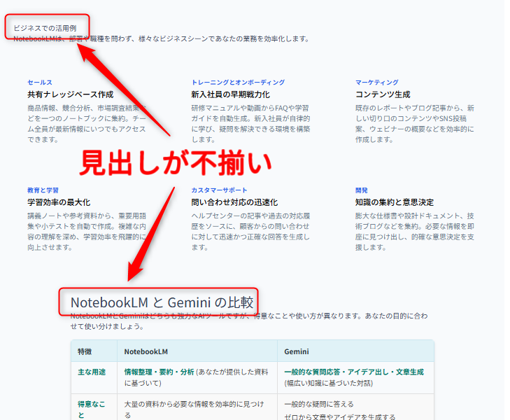The height and width of the screenshot is (420, 510).
Task: Click the cell 情報整理・要約・分析
Action: click(x=197, y=377)
